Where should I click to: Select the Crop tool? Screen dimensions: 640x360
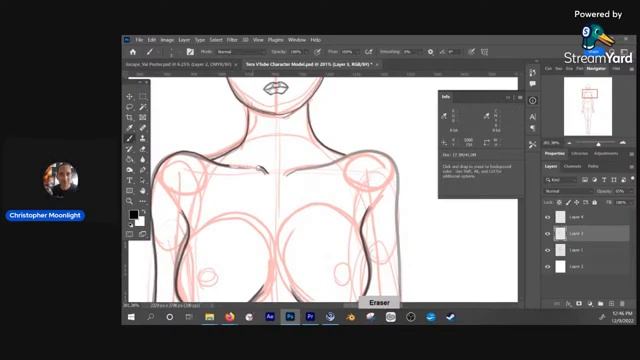point(129,118)
